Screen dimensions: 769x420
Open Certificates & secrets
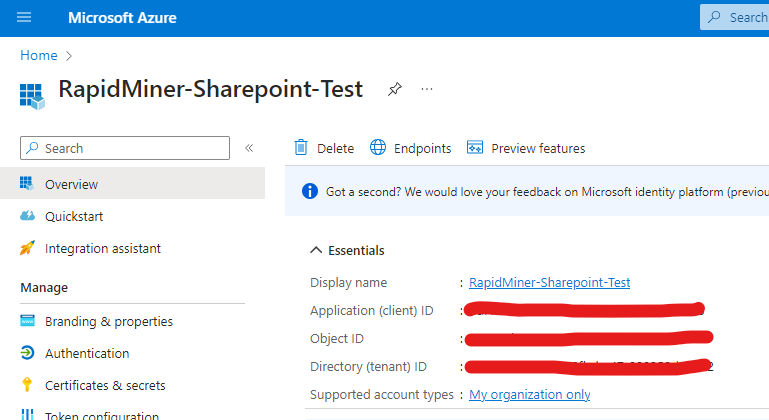coord(105,385)
